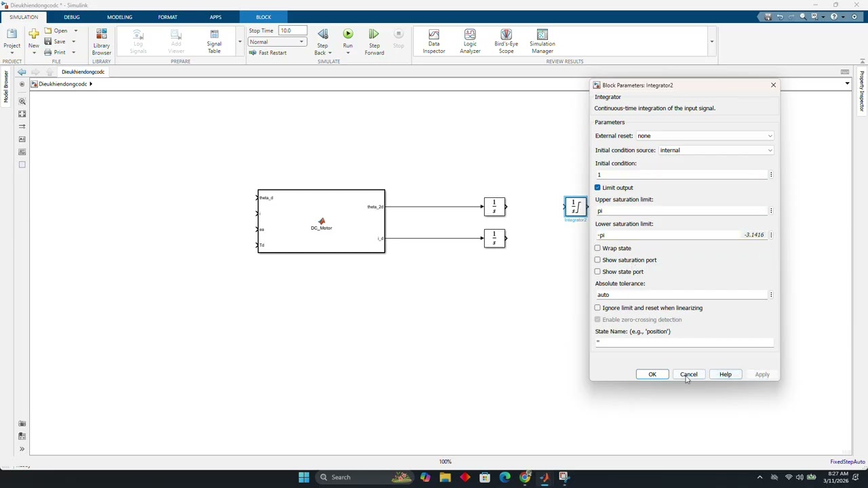Click the Print icon in the File group
Image resolution: width=868 pixels, height=488 pixels.
(x=49, y=52)
